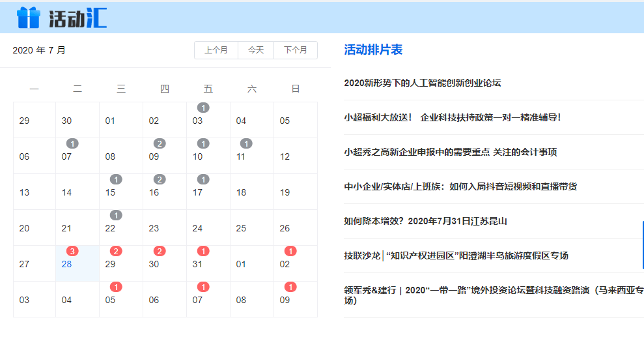Click the 活动排片表 heading
This screenshot has width=644, height=337.
coord(373,50)
